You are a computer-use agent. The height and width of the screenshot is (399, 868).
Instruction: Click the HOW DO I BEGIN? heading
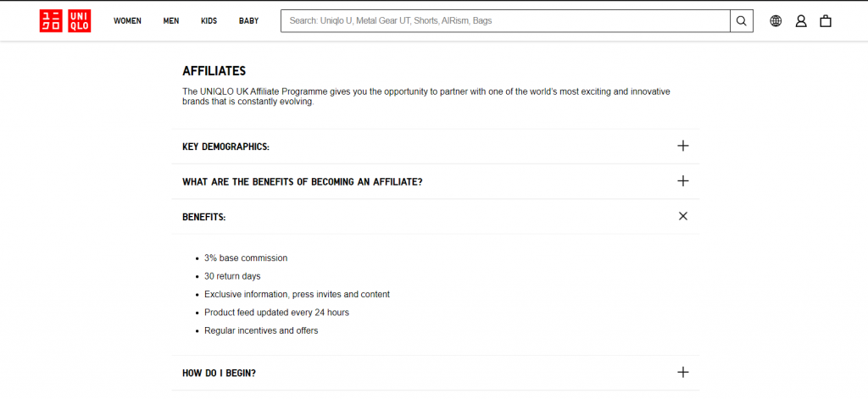(x=219, y=373)
